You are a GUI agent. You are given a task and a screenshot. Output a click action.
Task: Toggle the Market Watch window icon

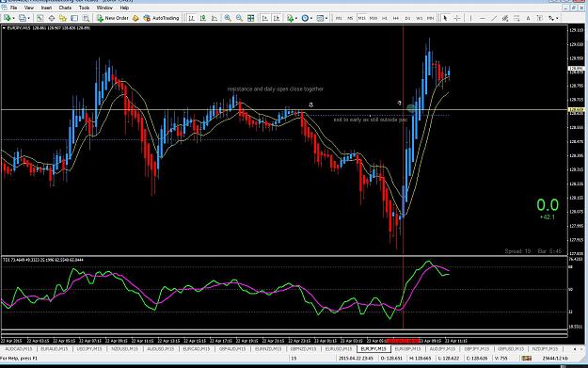point(40,18)
